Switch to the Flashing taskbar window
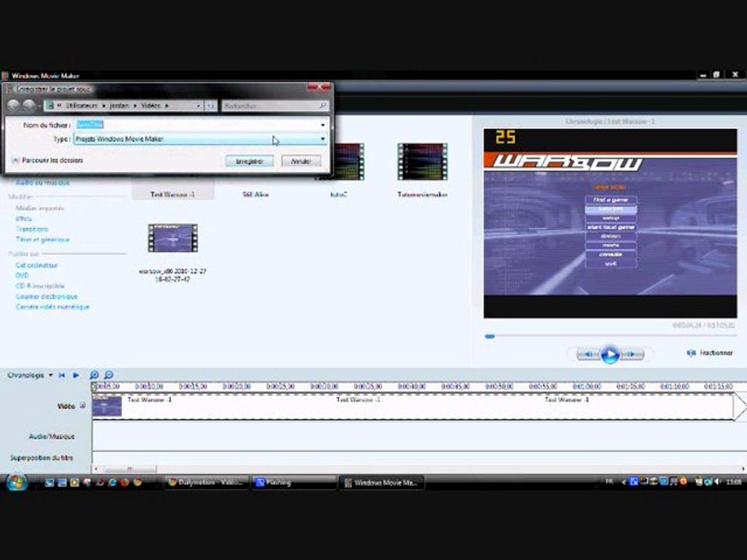This screenshot has height=560, width=747. (x=293, y=482)
